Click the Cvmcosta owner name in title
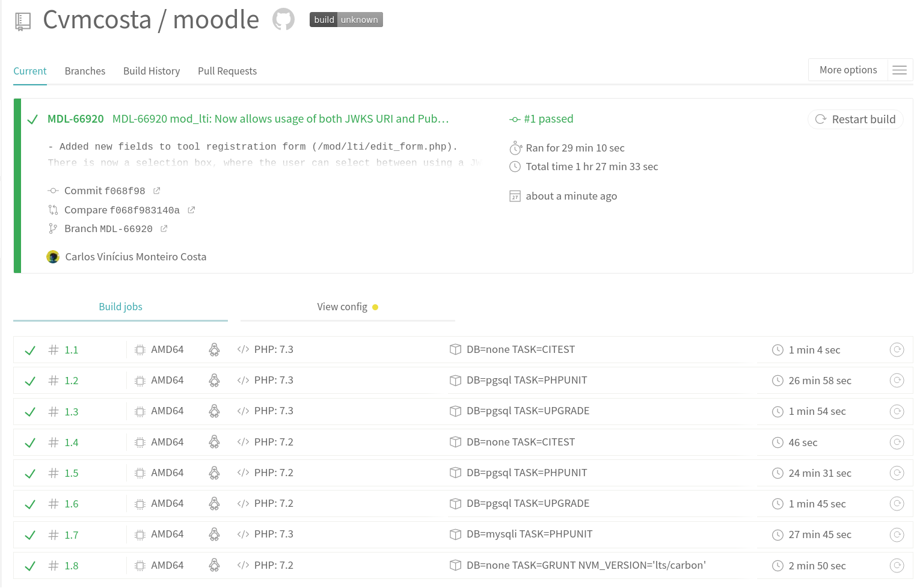 (97, 20)
